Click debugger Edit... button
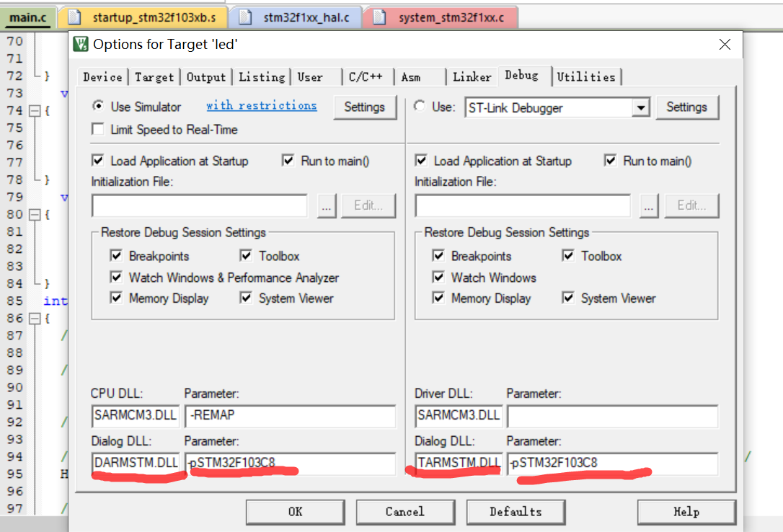Image resolution: width=783 pixels, height=532 pixels. click(x=691, y=205)
